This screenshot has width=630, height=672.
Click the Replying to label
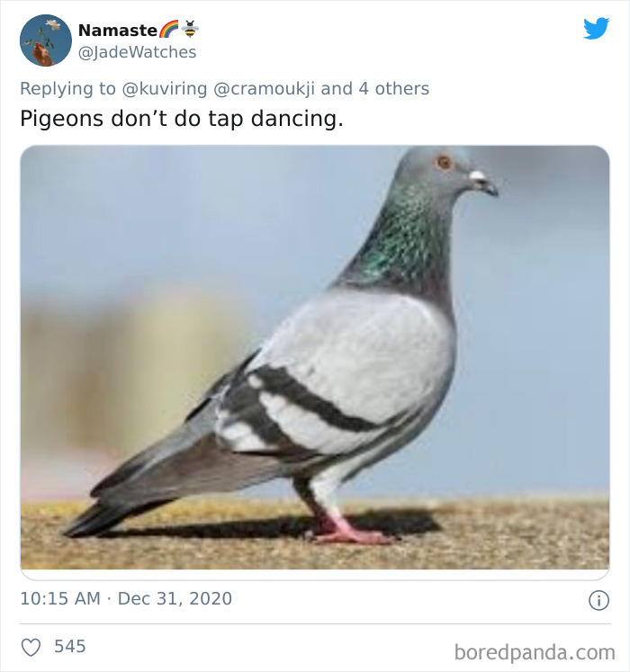67,89
